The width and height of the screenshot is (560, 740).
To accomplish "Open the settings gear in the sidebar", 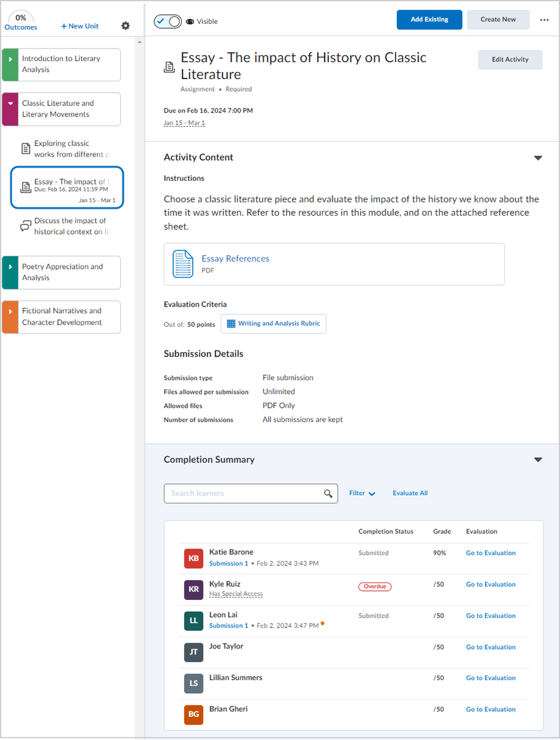I will (125, 26).
